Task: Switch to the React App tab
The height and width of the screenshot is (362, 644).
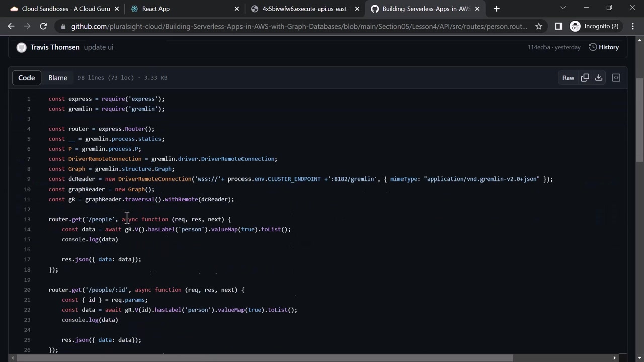Action: coord(156,9)
